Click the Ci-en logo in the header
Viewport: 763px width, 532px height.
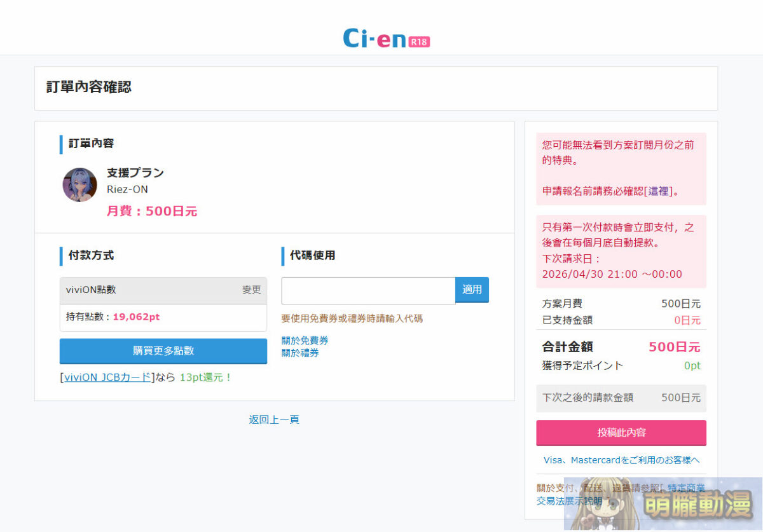pos(375,38)
